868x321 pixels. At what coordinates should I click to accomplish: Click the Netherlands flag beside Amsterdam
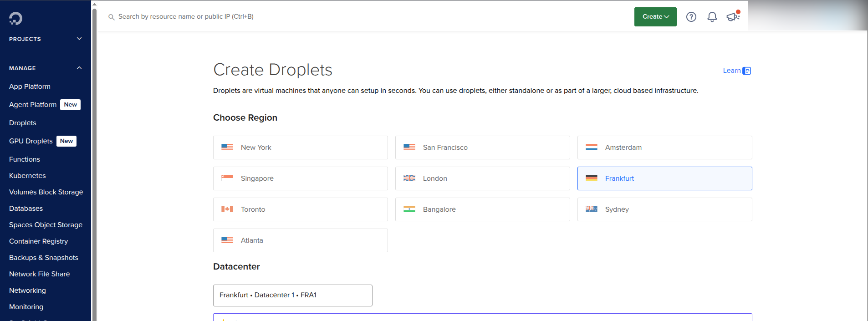point(592,147)
